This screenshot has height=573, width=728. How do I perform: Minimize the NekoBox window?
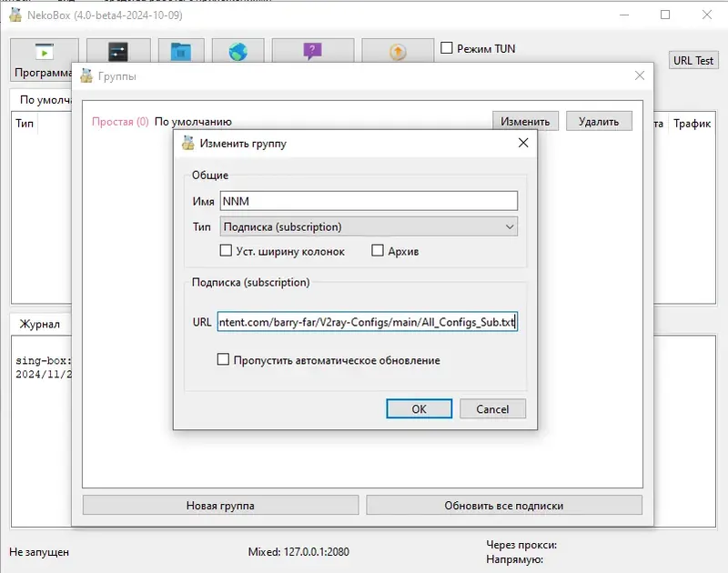coord(624,15)
